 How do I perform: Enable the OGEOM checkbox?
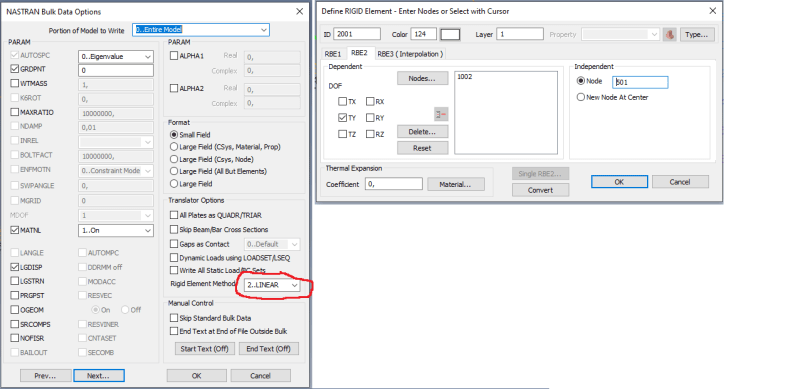(x=14, y=309)
